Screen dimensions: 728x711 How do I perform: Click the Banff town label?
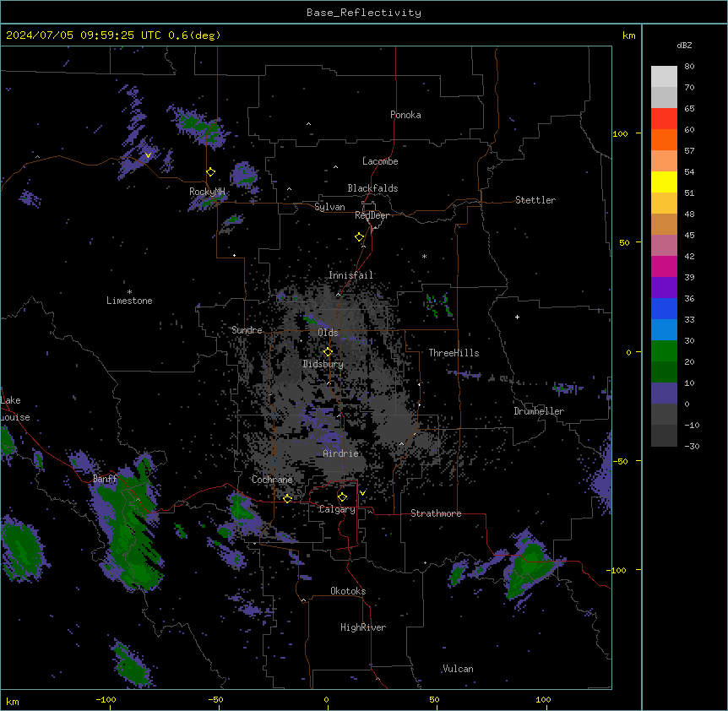[105, 479]
